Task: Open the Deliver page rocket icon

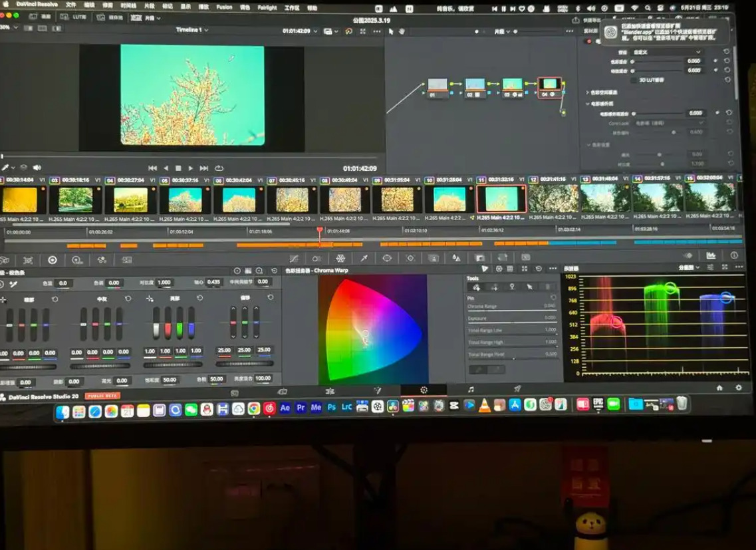Action: 517,389
